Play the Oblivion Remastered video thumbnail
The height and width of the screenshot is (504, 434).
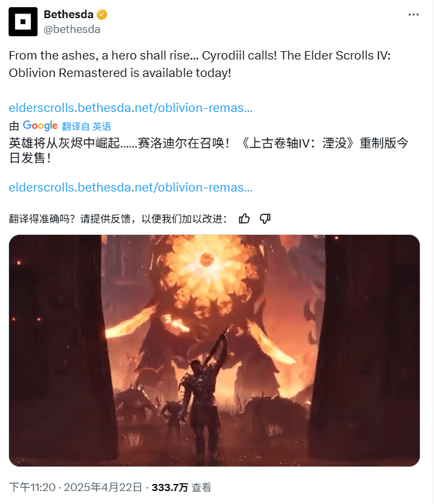tap(214, 351)
